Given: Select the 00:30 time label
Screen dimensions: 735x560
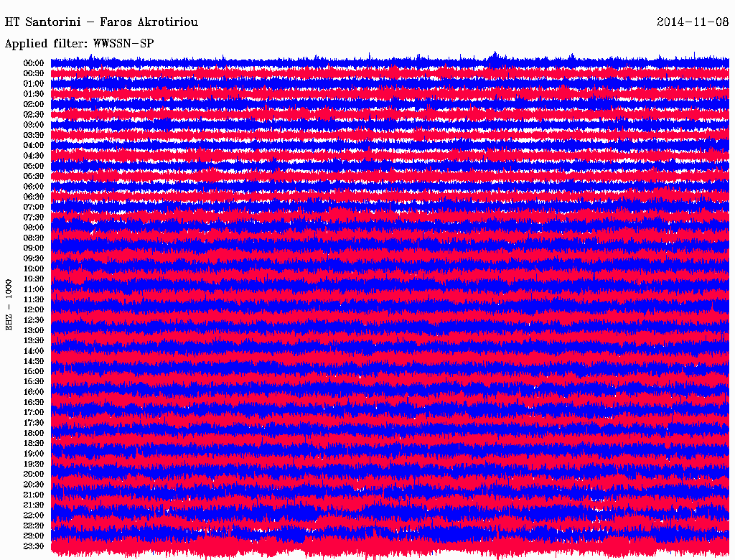Looking at the screenshot, I should 34,73.
